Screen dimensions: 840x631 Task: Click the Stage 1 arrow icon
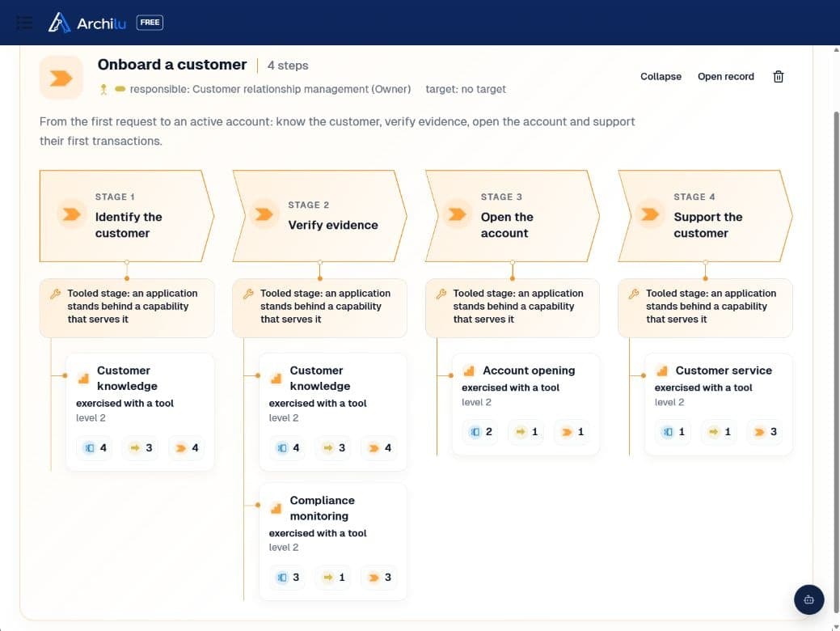pyautogui.click(x=71, y=214)
